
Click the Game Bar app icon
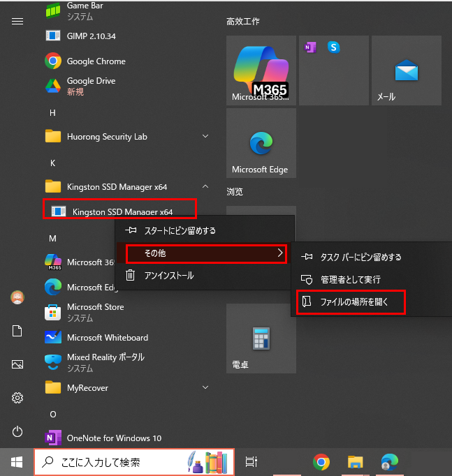[x=53, y=11]
